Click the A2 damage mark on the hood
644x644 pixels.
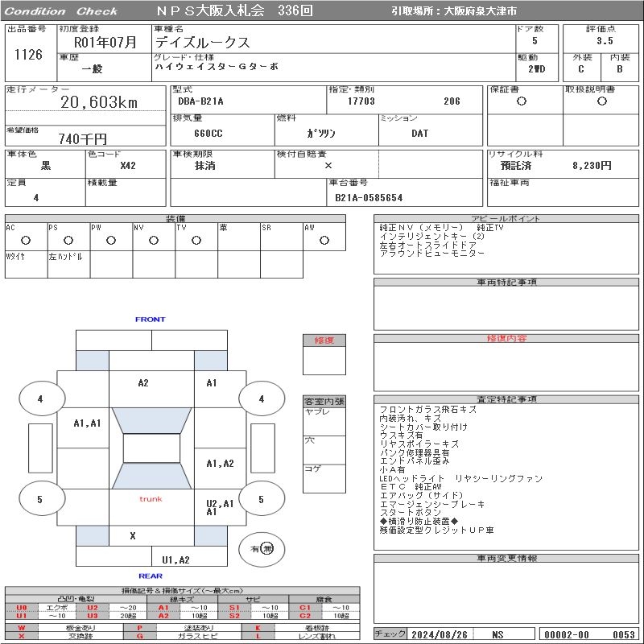143,383
